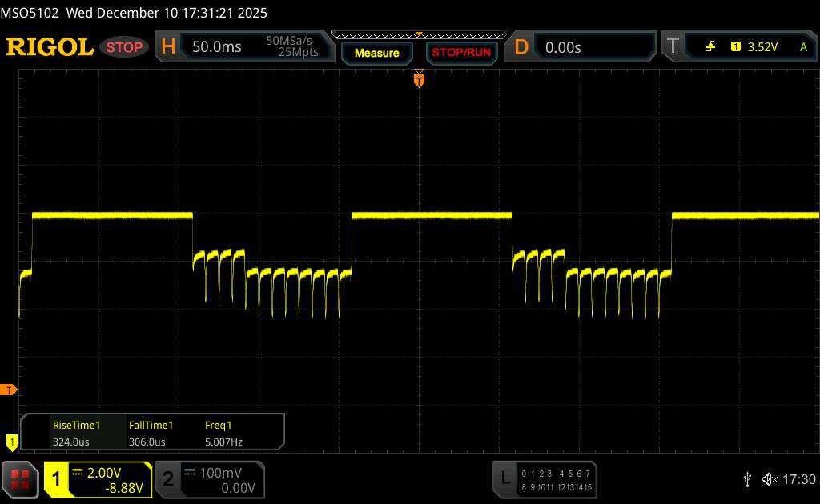820x504 pixels.
Task: Open the 50.0ms timebase scale setting
Action: pyautogui.click(x=216, y=47)
